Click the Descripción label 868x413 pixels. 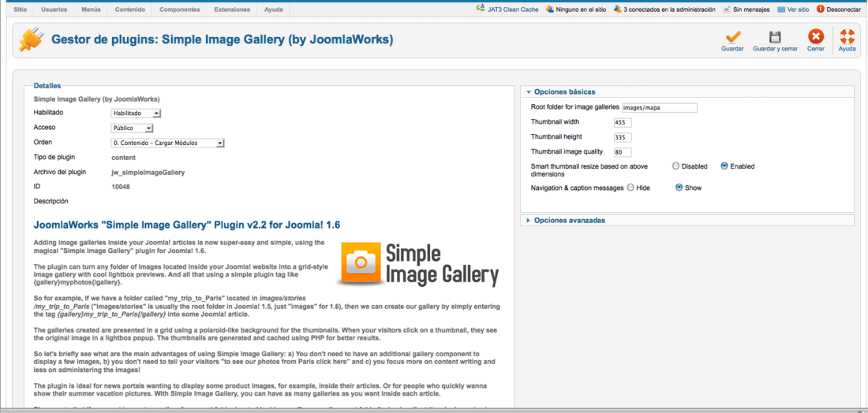click(51, 201)
